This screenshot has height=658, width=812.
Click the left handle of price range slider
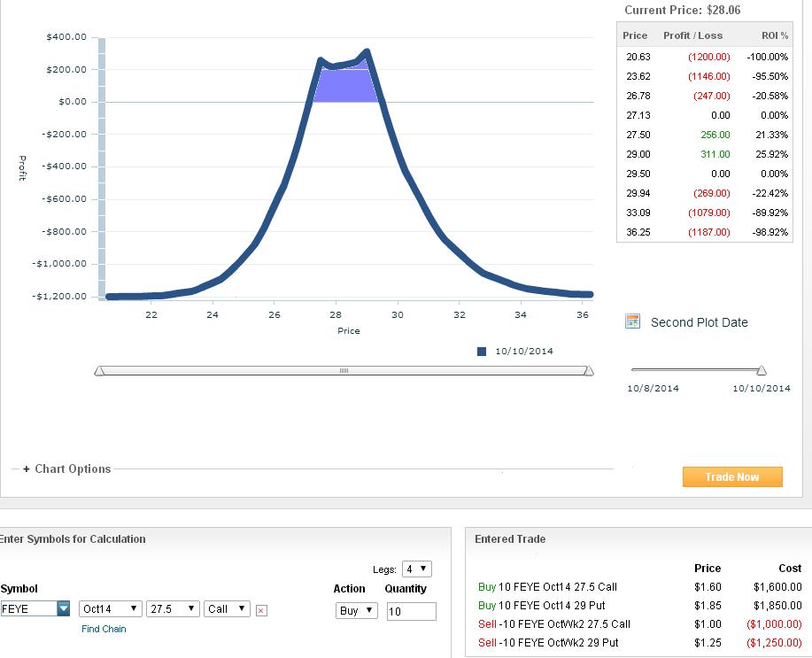pos(99,371)
